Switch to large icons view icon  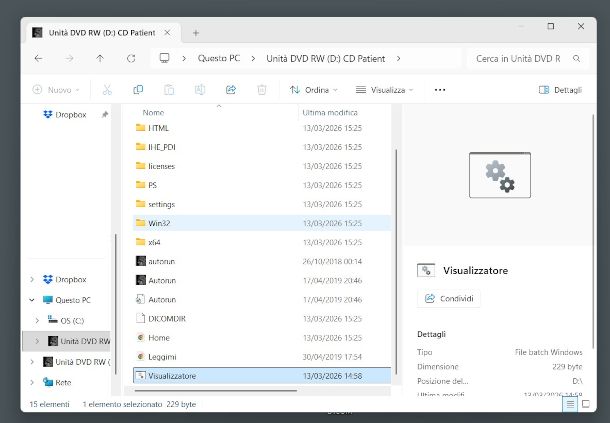click(x=585, y=404)
